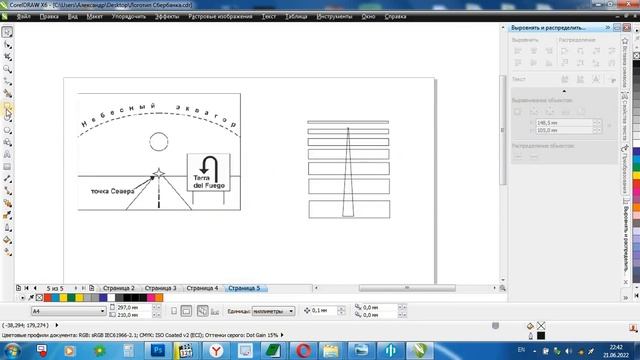Open the Вставка символов docker tab
Image resolution: width=640 pixels, height=360 pixels.
point(624,62)
